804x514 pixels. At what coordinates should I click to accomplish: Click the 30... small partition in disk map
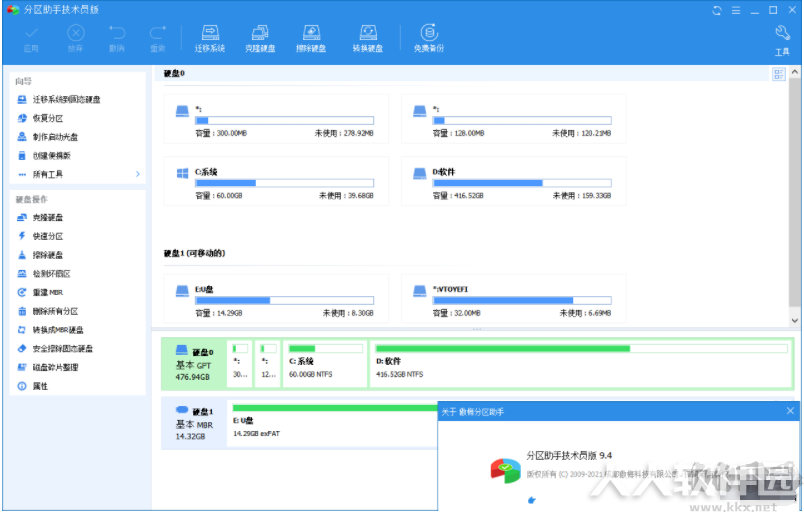[x=240, y=364]
